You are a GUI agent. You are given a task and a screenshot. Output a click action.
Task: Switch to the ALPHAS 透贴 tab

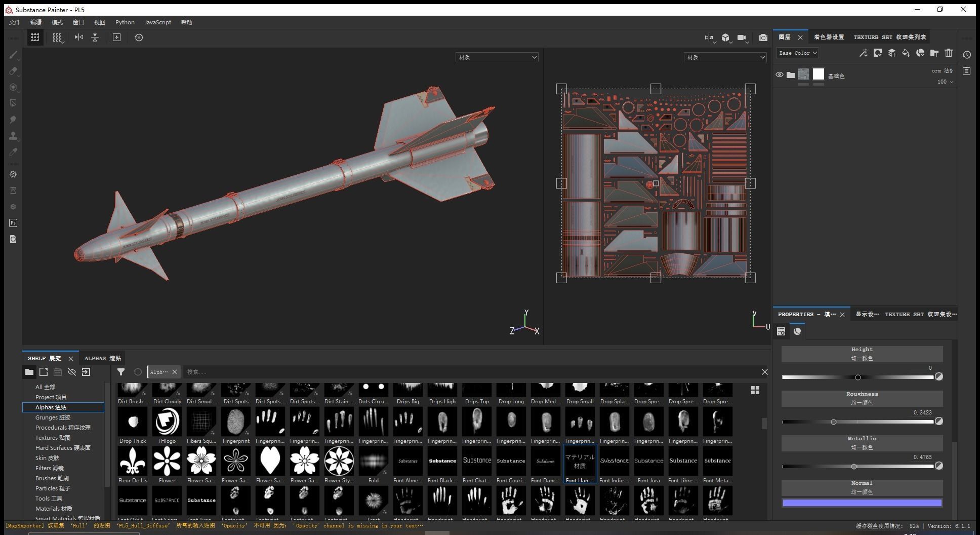(103, 358)
